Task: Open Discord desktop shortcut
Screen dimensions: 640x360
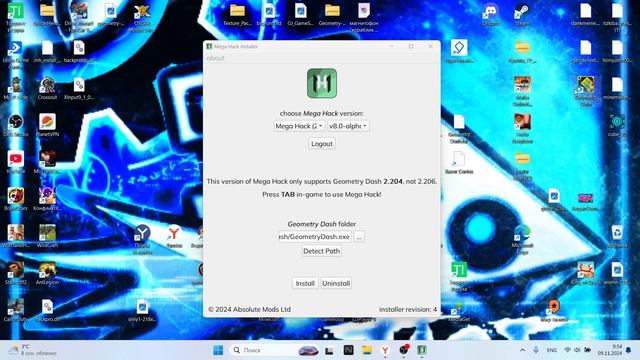Action: tap(490, 15)
